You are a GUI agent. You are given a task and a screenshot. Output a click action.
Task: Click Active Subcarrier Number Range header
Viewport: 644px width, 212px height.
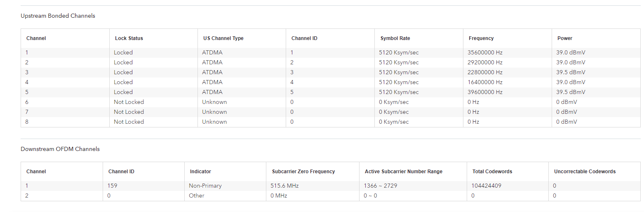coord(404,172)
